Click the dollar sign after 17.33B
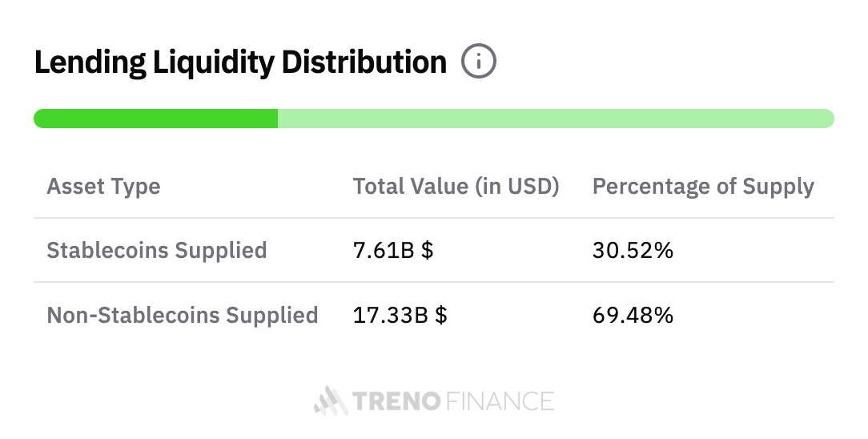The image size is (868, 439). click(x=441, y=315)
